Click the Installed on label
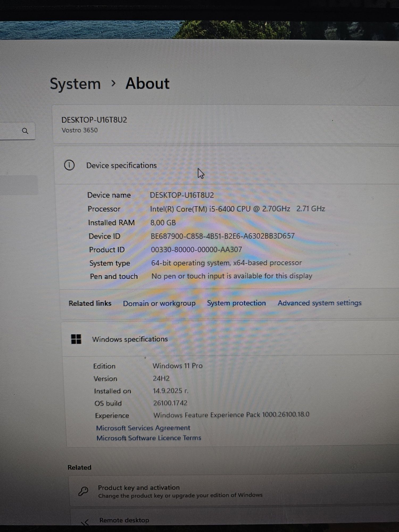 coord(113,391)
